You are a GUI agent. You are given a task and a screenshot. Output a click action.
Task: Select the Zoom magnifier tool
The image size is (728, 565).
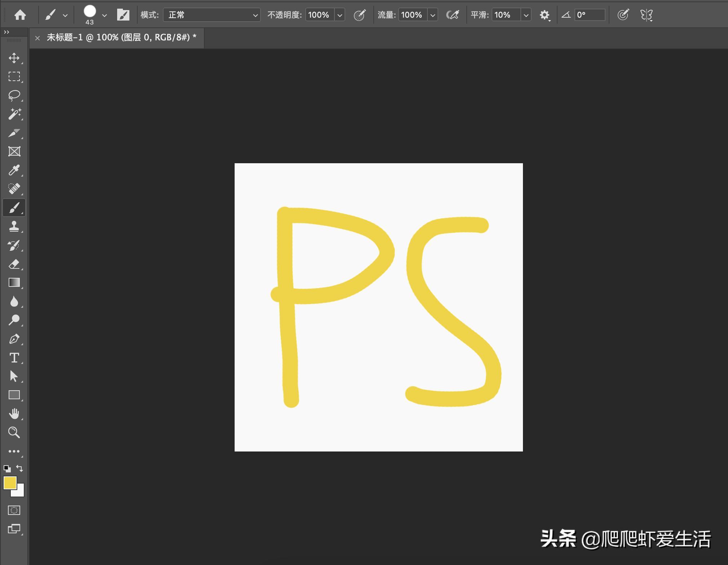(14, 432)
